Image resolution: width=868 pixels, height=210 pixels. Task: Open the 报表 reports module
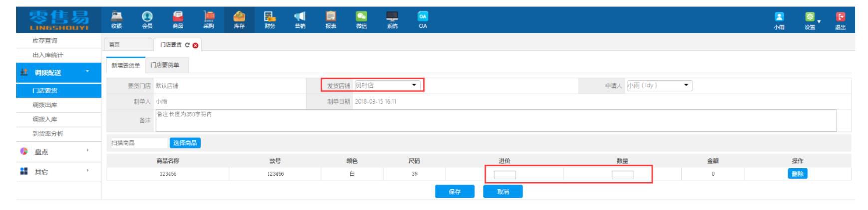(331, 20)
